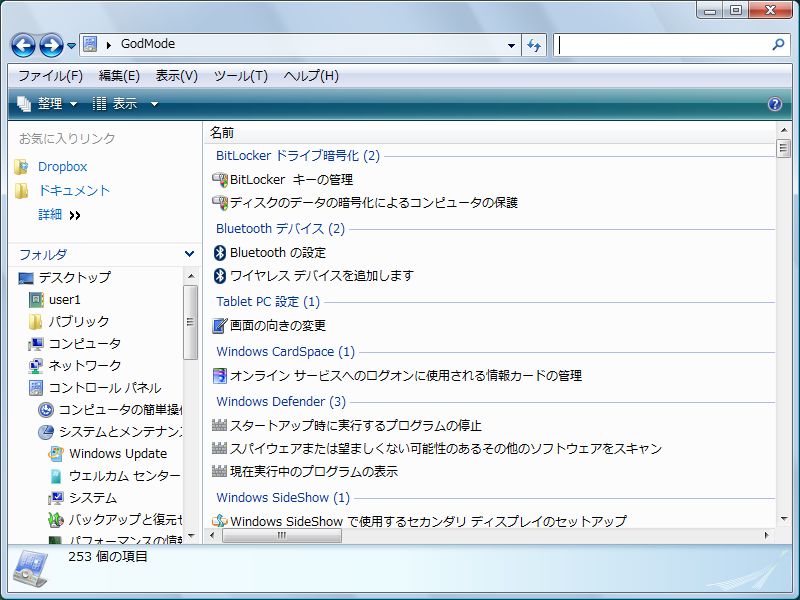This screenshot has height=600, width=800.
Task: Collapse the Windows Defender group
Action: pos(281,402)
